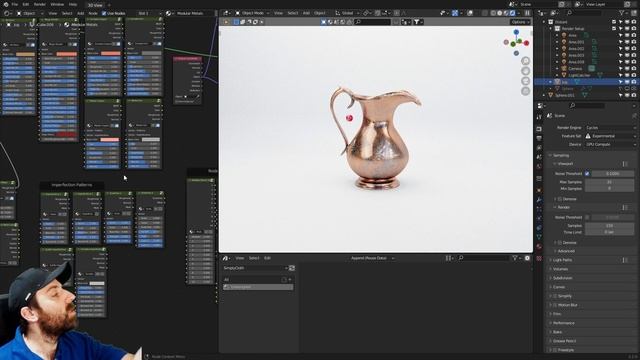Select material preview viewport shading mode
Image resolution: width=640 pixels, height=360 pixels.
point(506,13)
